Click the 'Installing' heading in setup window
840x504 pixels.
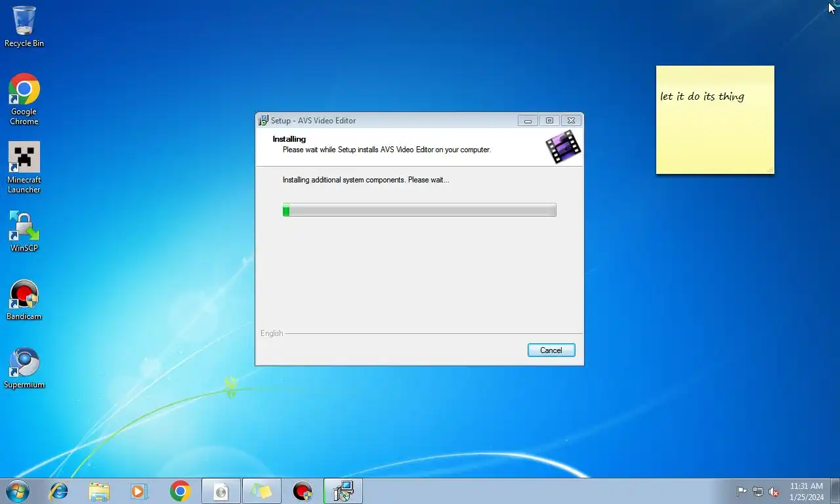[289, 139]
